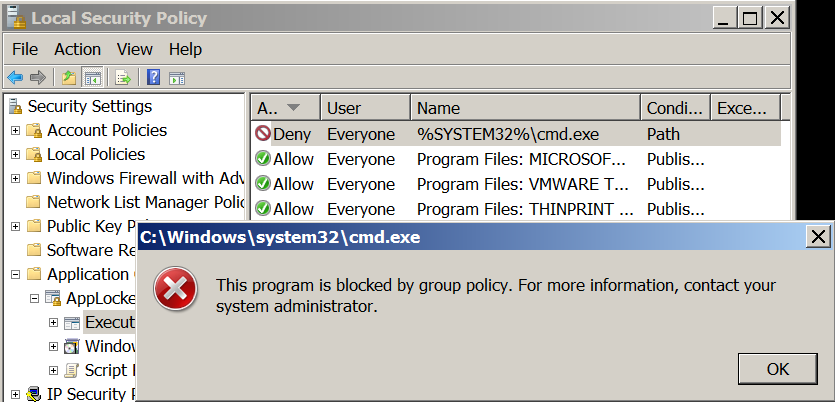Viewport: 835px width, 402px height.
Task: Open the Help menu
Action: tap(185, 49)
